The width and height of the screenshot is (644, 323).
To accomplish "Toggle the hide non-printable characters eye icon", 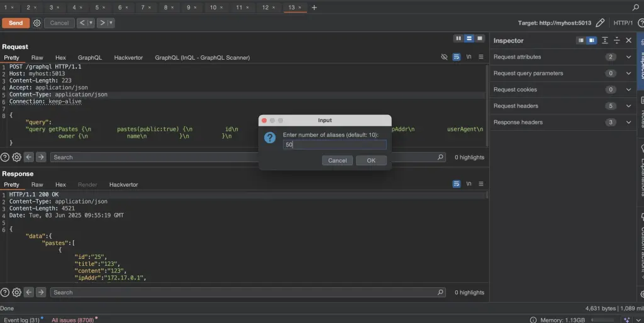I will [444, 57].
